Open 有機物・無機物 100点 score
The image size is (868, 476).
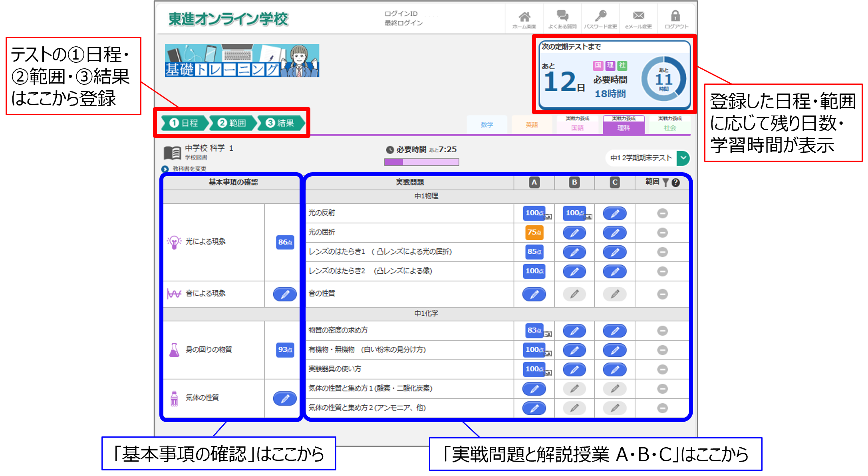click(x=534, y=350)
